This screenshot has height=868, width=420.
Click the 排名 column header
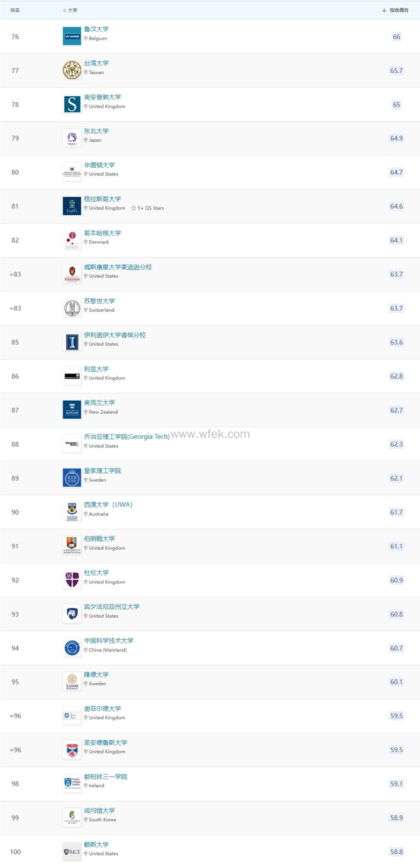click(x=15, y=10)
